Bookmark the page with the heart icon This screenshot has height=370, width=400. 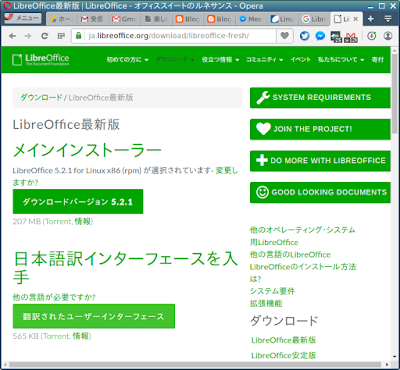click(284, 36)
